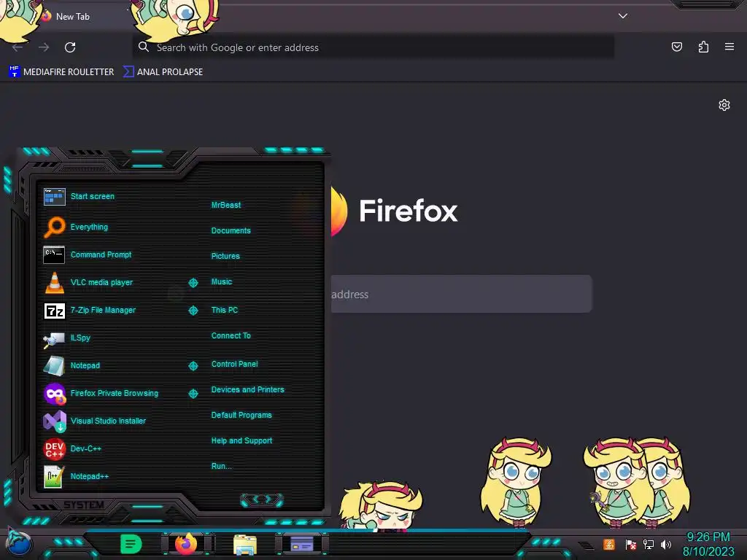Click the Action Center flag tray icon
The width and height of the screenshot is (747, 560).
(630, 544)
